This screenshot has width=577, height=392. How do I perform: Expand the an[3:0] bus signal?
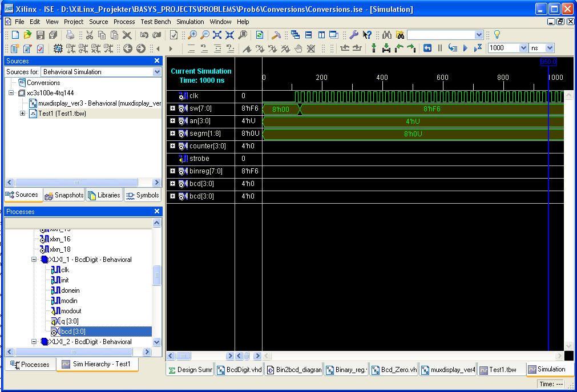coord(172,121)
